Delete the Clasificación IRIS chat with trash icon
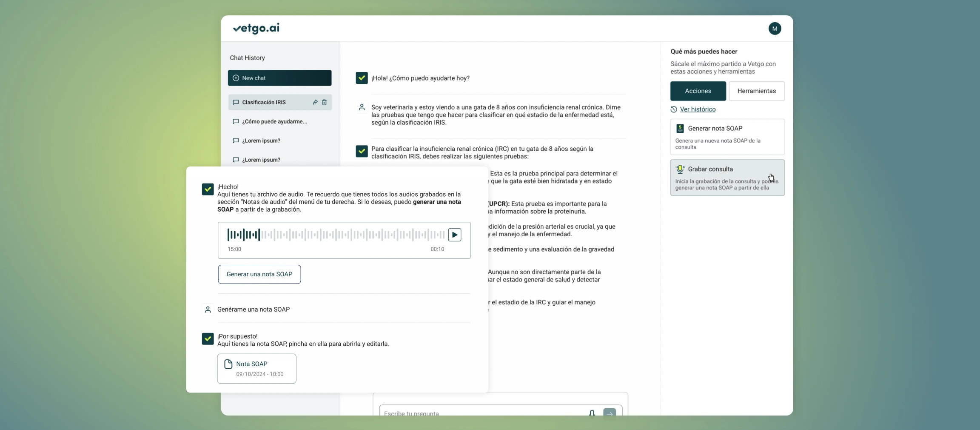 click(x=325, y=102)
